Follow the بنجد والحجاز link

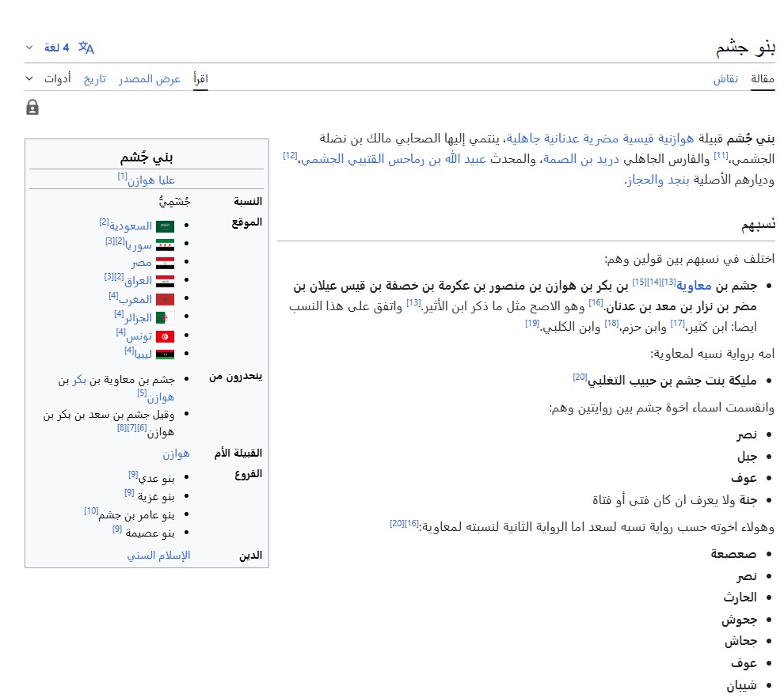point(658,180)
